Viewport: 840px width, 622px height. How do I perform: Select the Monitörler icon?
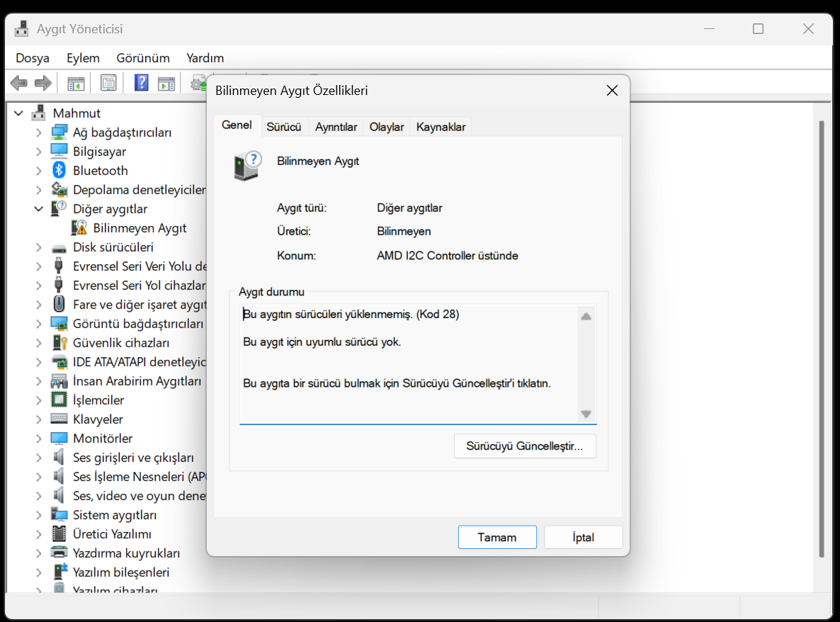coord(59,439)
